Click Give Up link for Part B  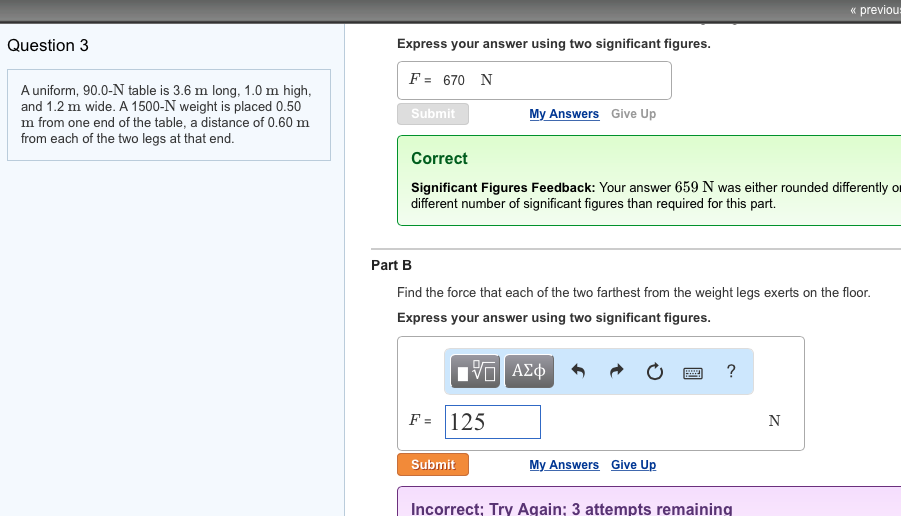(633, 465)
